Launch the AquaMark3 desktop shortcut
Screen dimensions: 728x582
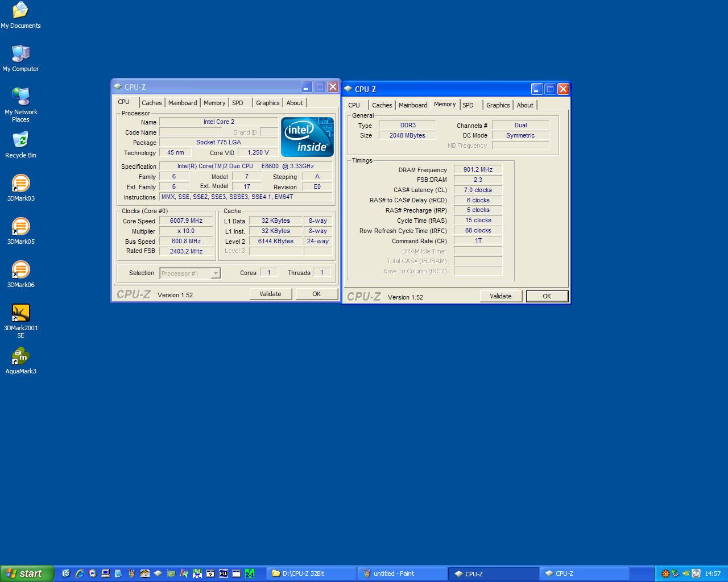20,361
